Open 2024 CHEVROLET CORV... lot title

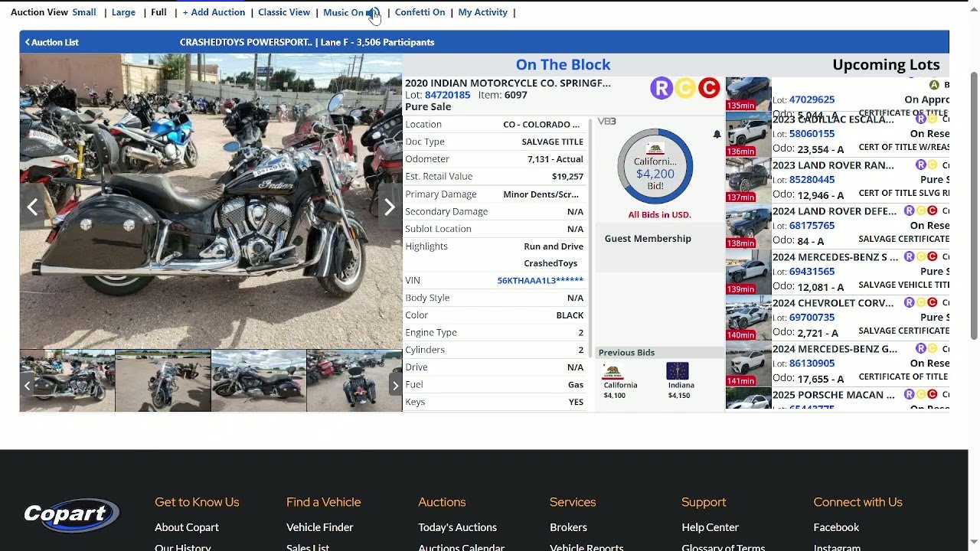click(x=833, y=303)
